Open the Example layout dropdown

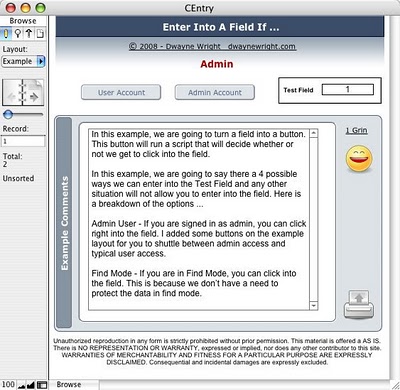(x=23, y=61)
